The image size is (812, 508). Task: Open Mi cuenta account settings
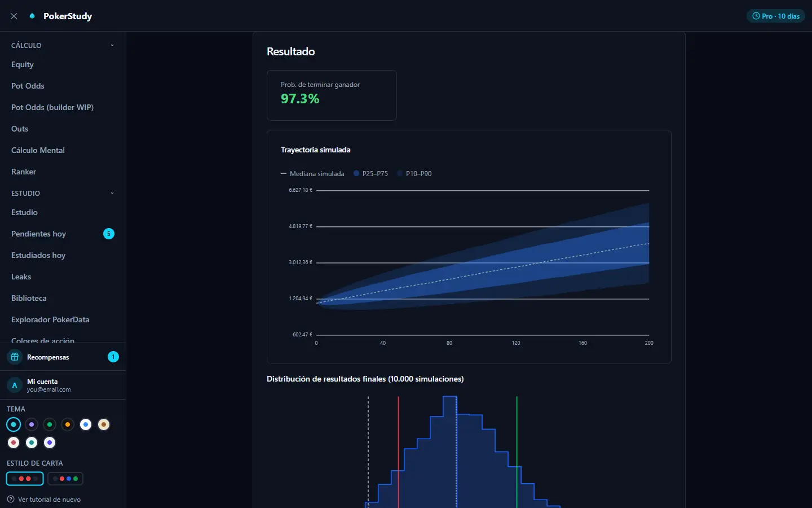pos(63,385)
